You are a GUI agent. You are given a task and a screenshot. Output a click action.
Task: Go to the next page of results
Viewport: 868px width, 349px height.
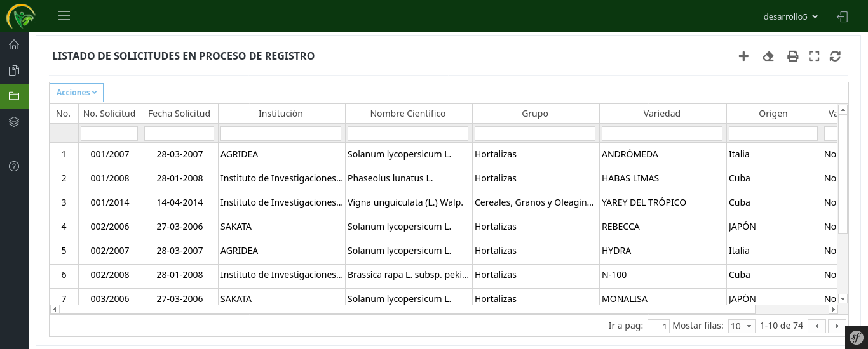pos(837,326)
